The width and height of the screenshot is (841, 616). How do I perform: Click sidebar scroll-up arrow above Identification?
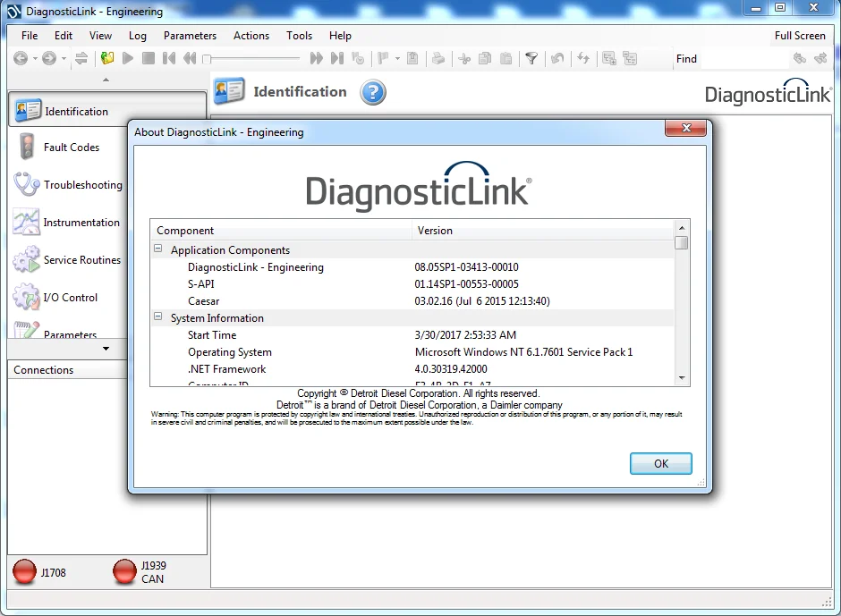pyautogui.click(x=106, y=80)
